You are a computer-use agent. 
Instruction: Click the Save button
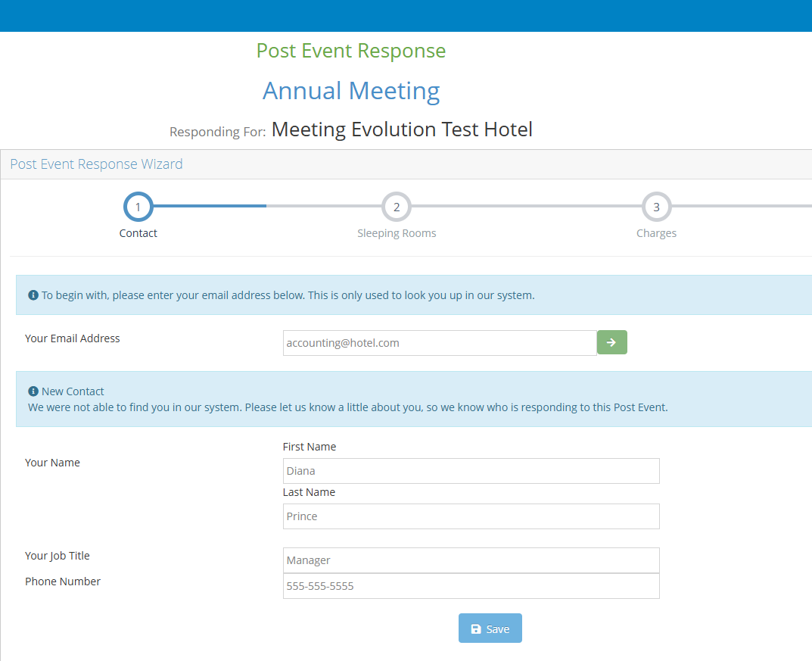click(490, 628)
